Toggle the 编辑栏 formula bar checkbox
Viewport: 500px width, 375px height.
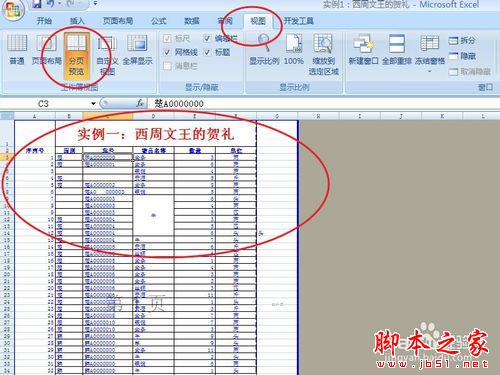(x=220, y=38)
